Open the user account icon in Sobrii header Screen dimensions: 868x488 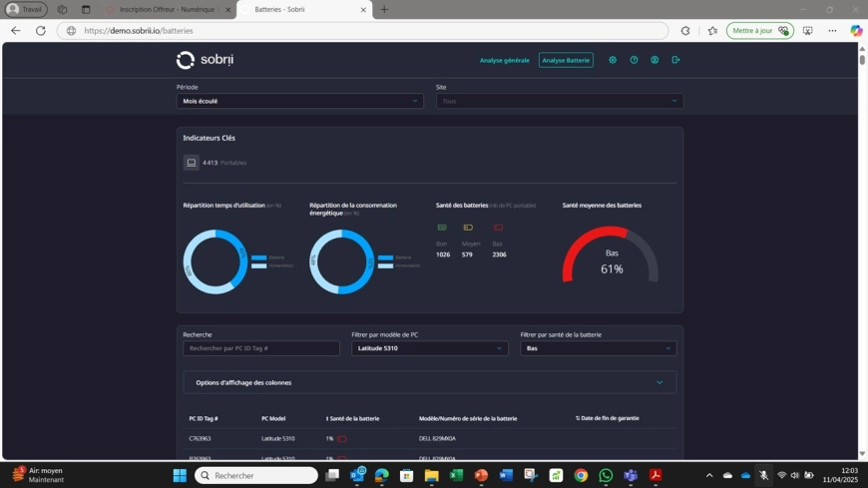click(654, 60)
